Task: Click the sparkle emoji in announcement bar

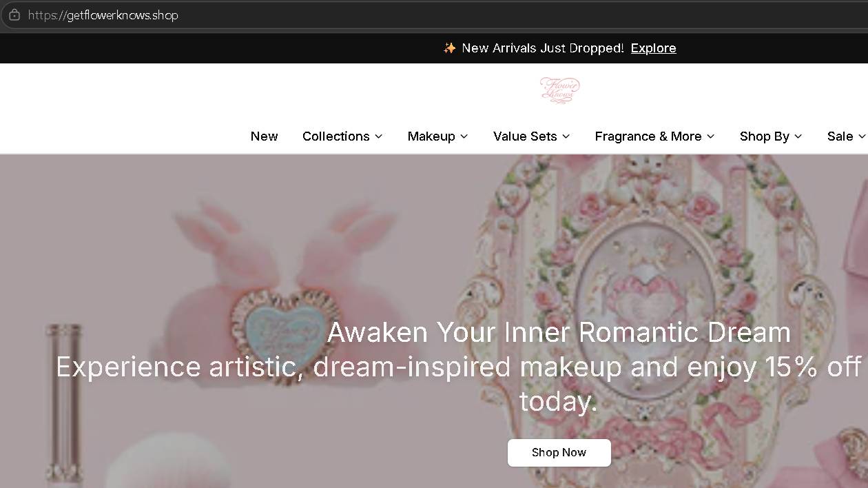Action: pos(449,48)
